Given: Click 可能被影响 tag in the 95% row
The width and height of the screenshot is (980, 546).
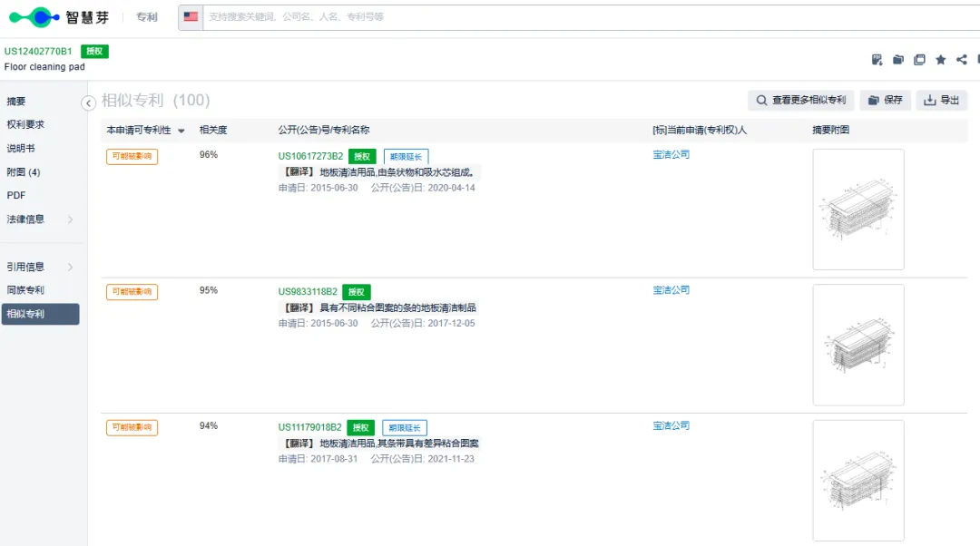Looking at the screenshot, I should (132, 292).
